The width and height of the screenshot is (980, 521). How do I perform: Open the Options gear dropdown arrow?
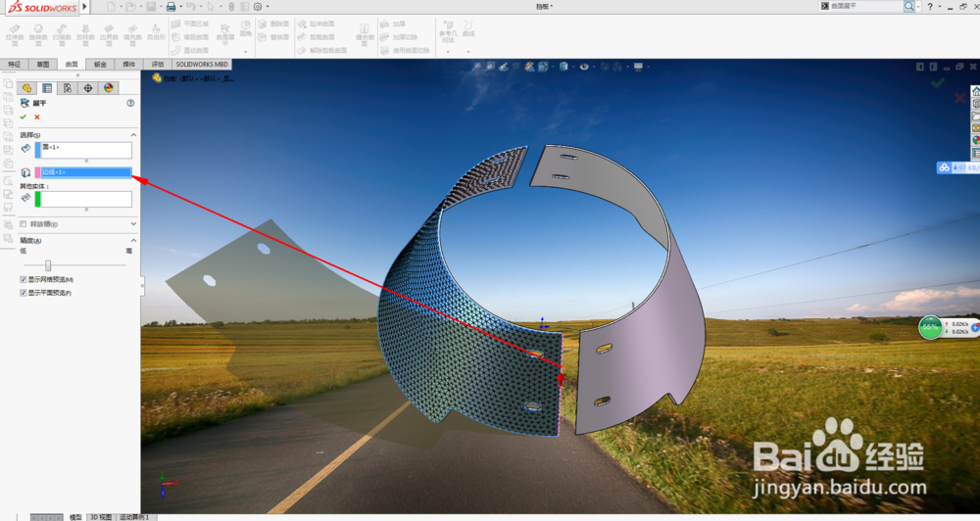tap(268, 7)
